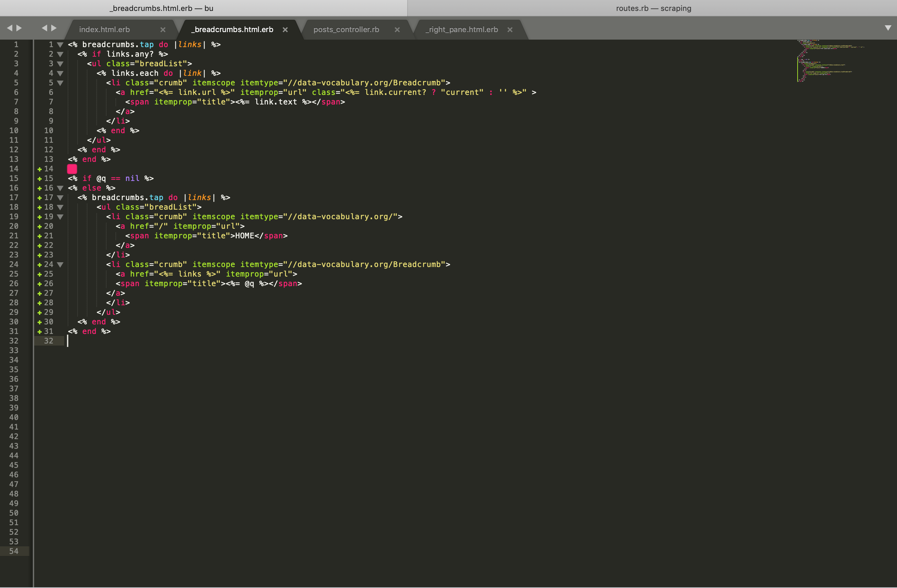This screenshot has height=588, width=897.
Task: Close the _right_pane.html.erb tab
Action: click(x=510, y=30)
